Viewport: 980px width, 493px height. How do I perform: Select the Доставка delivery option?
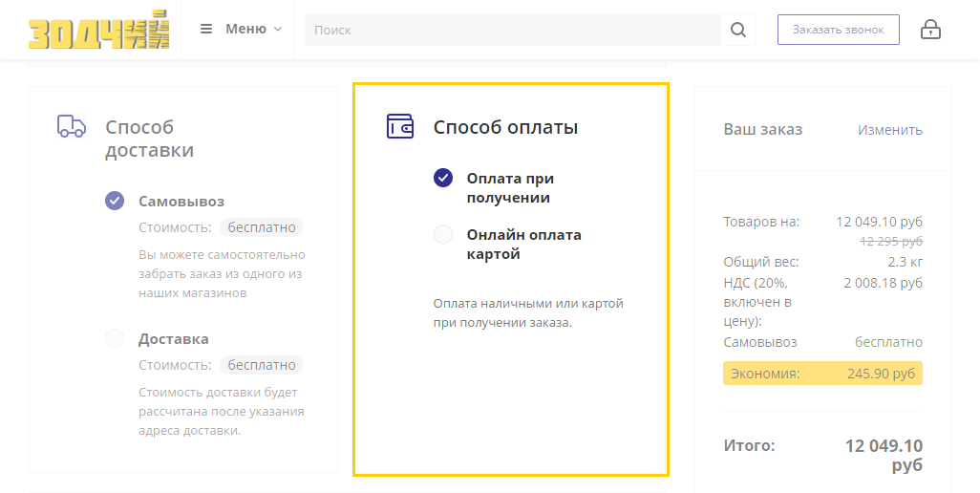point(115,338)
